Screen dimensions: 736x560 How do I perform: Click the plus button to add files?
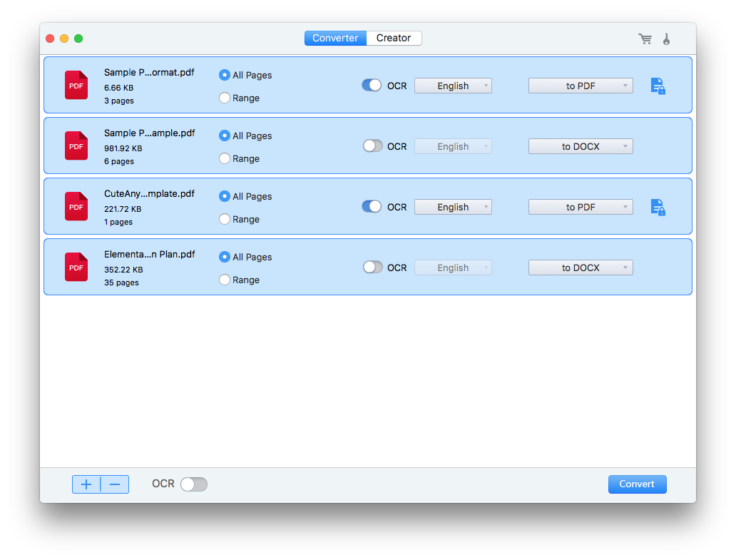point(86,484)
